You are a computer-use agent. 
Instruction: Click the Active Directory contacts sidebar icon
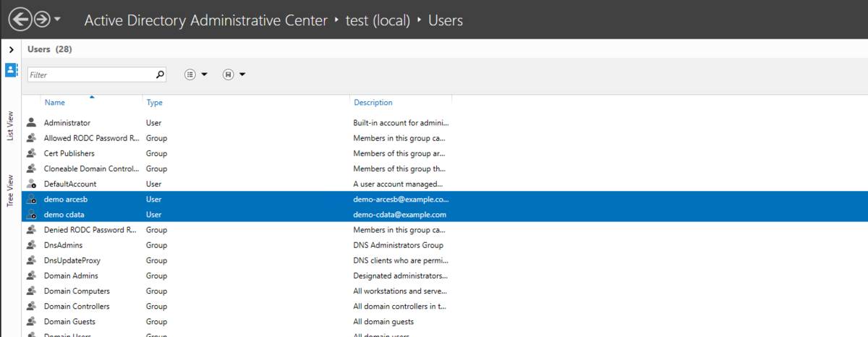click(12, 70)
